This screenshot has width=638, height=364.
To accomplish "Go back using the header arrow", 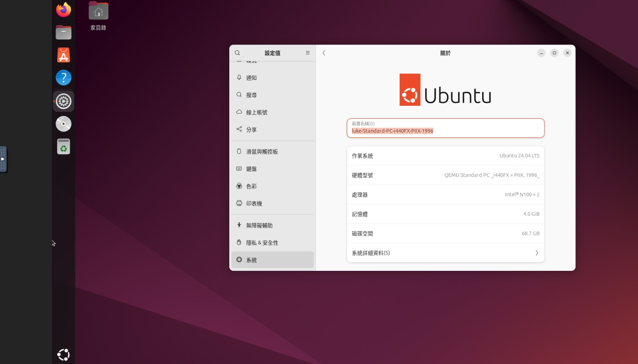I will tap(324, 53).
